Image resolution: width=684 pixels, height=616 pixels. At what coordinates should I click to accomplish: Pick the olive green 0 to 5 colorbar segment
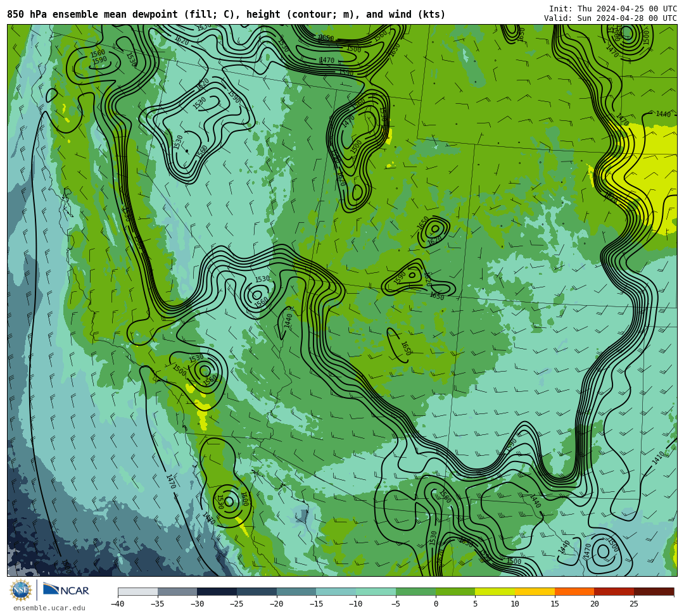(455, 591)
